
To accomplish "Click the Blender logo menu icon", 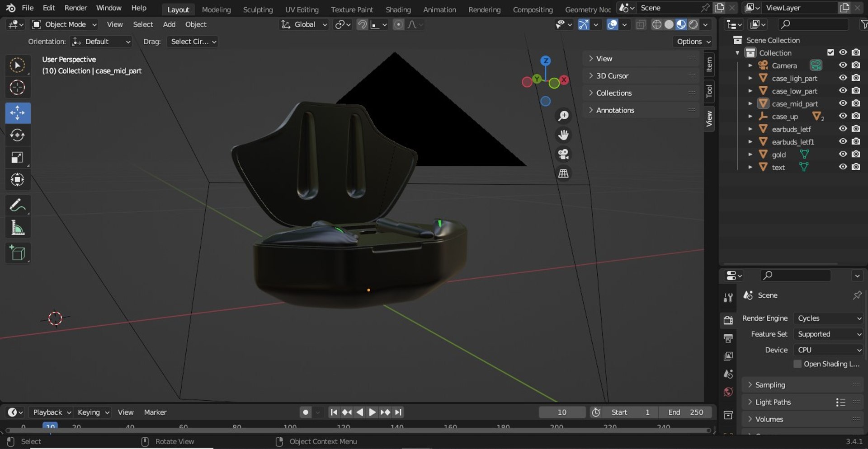I will (x=10, y=8).
